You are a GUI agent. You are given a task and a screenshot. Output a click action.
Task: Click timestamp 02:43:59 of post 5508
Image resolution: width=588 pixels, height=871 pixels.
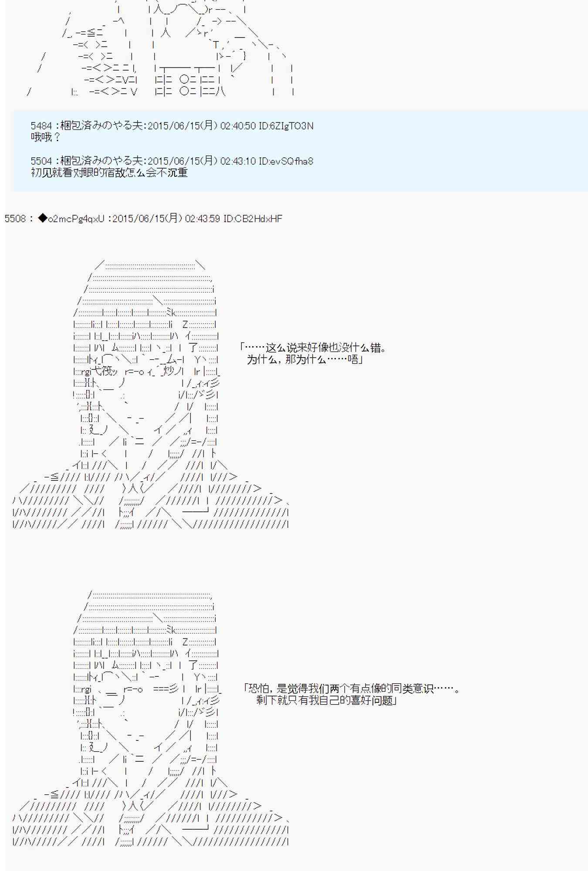pyautogui.click(x=203, y=218)
